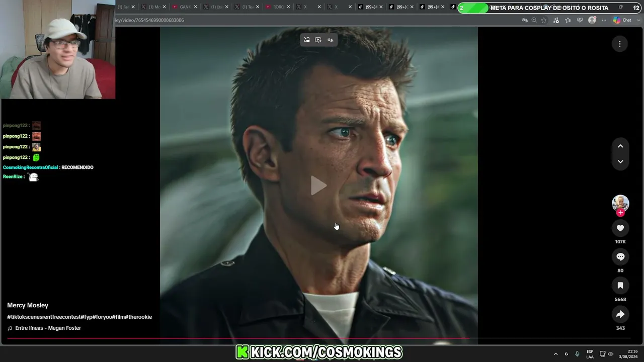Click the CosmokingRecontraOficial chat username
Viewport: 644px width, 362px height.
[31, 167]
